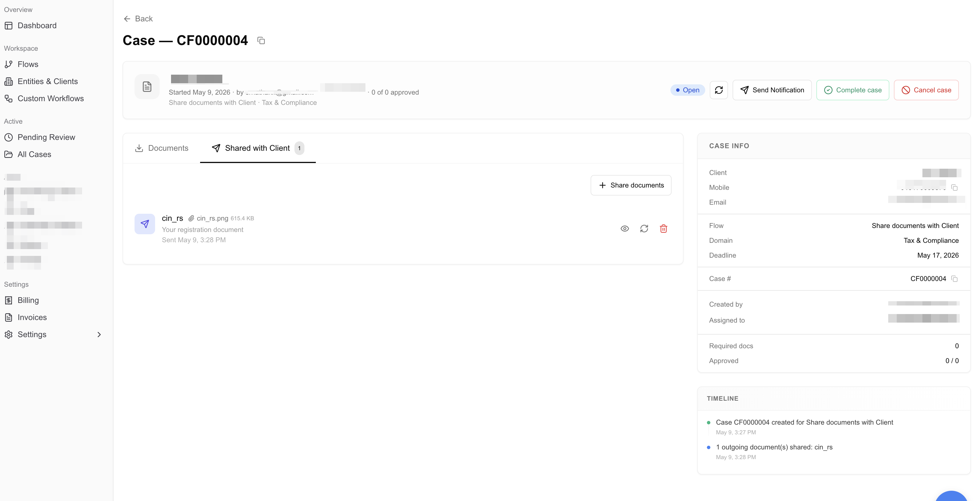Image resolution: width=980 pixels, height=501 pixels.
Task: Click the Settings item with the gear icon
Action: pyautogui.click(x=32, y=335)
